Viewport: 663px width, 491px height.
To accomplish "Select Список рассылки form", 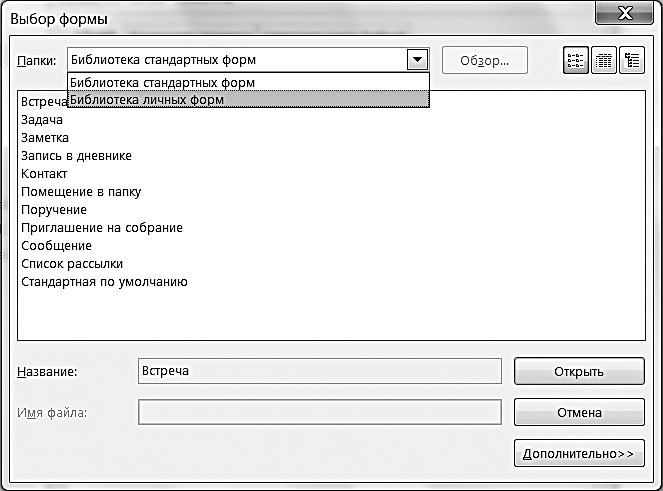I will pyautogui.click(x=72, y=264).
